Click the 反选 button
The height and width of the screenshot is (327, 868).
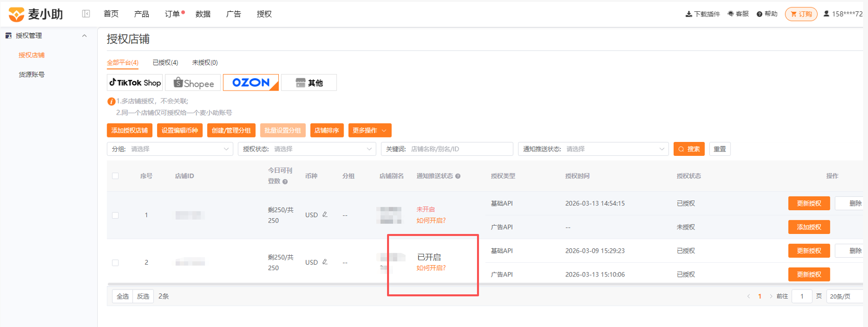point(143,296)
